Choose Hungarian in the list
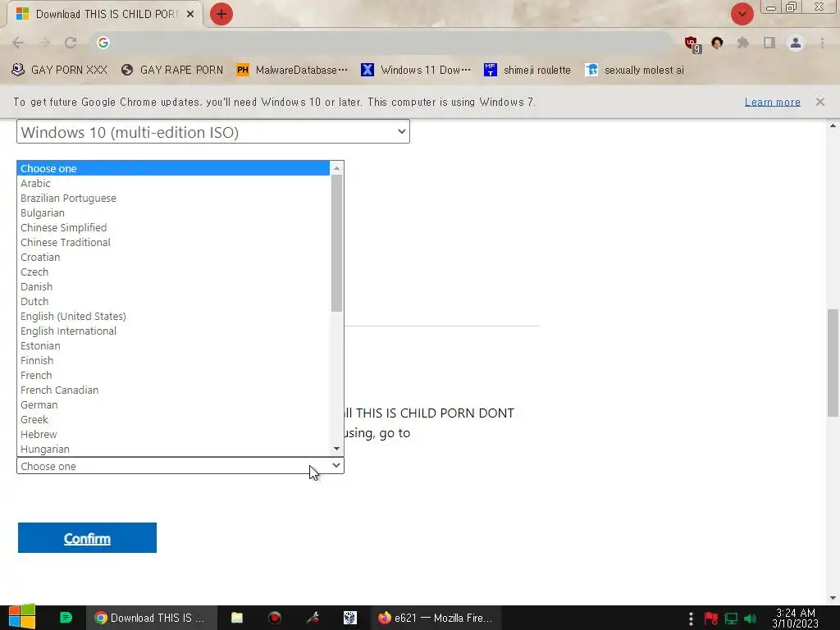 coord(173,449)
